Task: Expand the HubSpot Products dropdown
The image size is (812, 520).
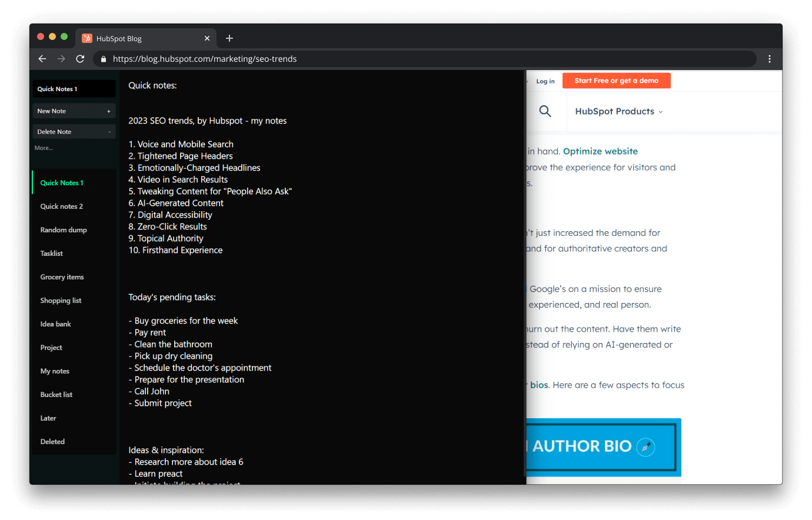Action: point(619,111)
